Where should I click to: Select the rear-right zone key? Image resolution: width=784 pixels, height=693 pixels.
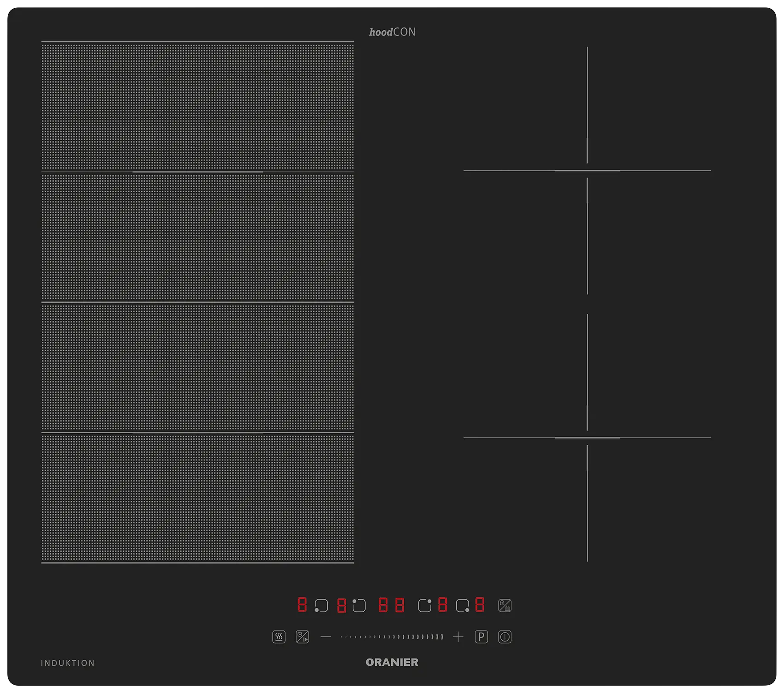coord(425,605)
